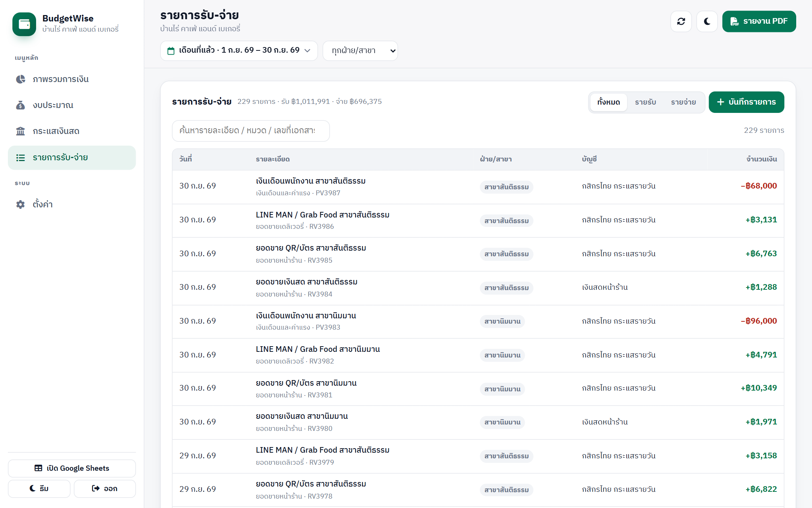Expand the เดือนที่แล้ว date range dropdown
The image size is (812, 508).
239,50
